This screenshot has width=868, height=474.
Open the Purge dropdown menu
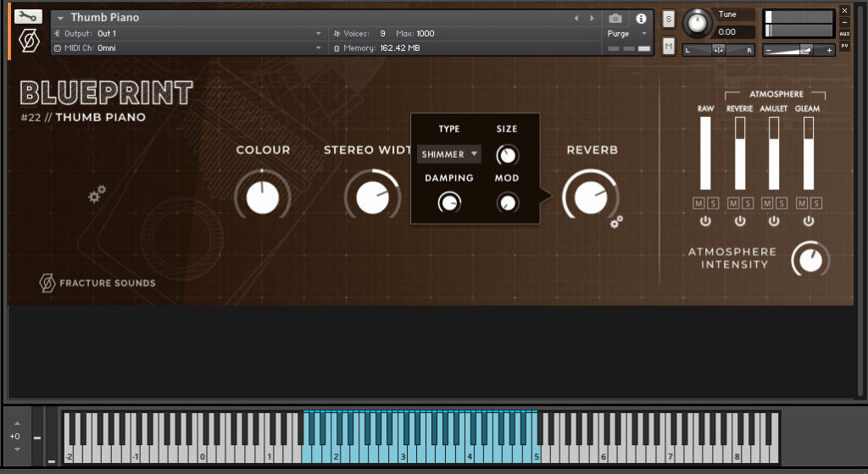(x=627, y=33)
